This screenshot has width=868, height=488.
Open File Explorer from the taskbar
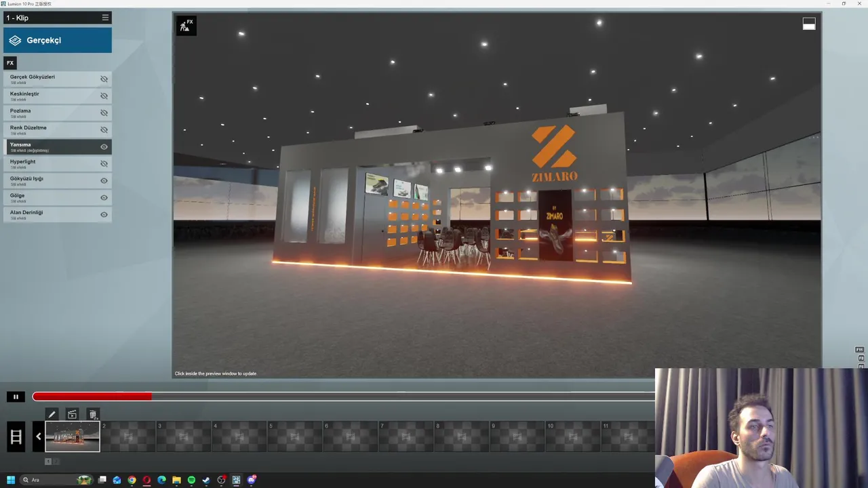coord(176,480)
